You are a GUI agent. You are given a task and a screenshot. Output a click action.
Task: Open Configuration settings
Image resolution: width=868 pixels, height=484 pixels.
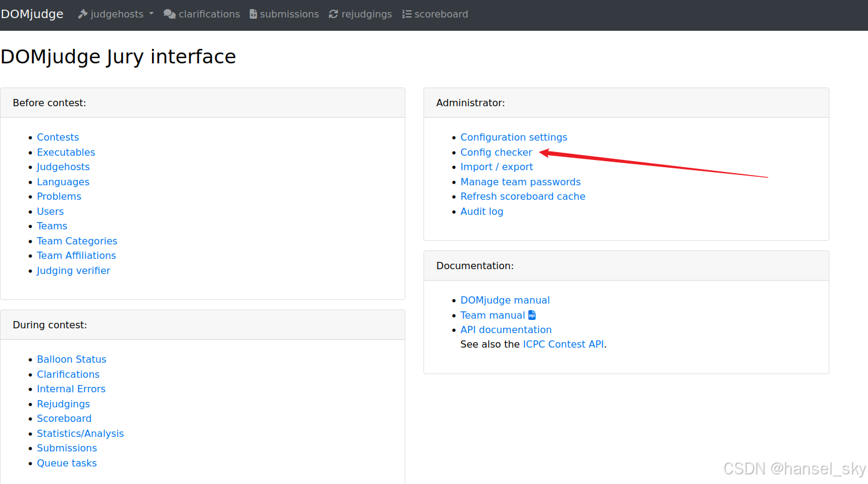514,137
